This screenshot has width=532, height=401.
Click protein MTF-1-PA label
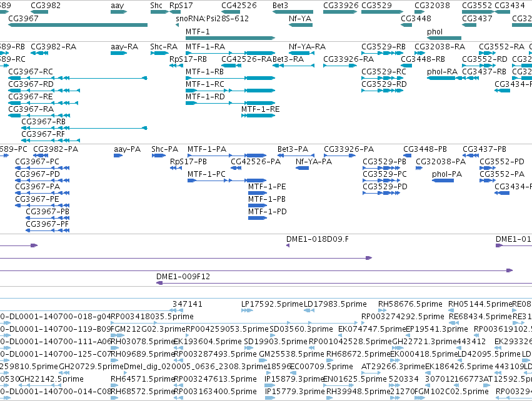point(207,149)
